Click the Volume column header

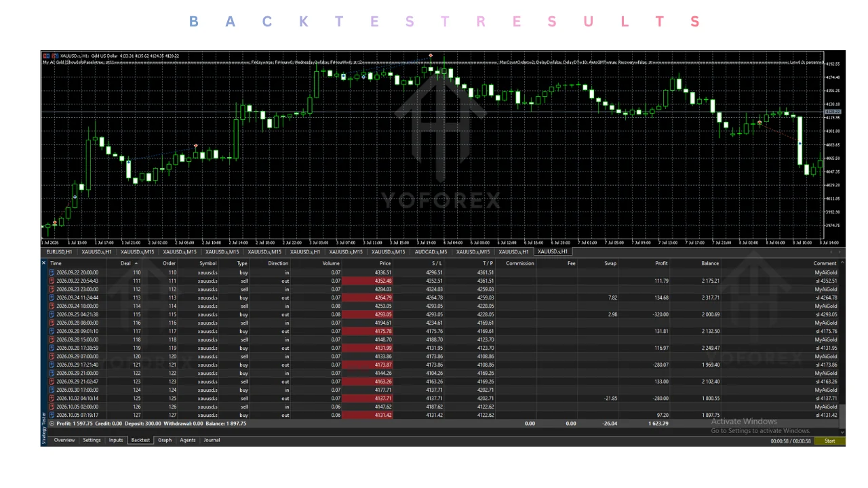point(331,263)
